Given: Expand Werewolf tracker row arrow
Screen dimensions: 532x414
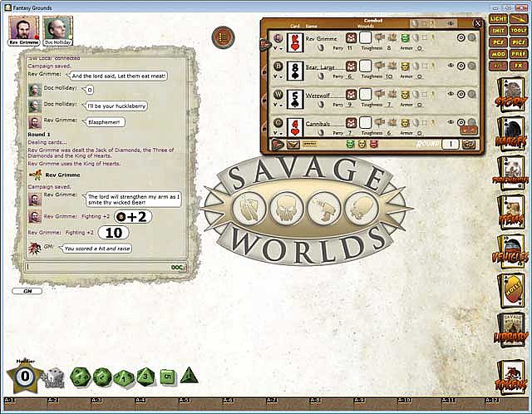Looking at the screenshot, I should pos(277,105).
